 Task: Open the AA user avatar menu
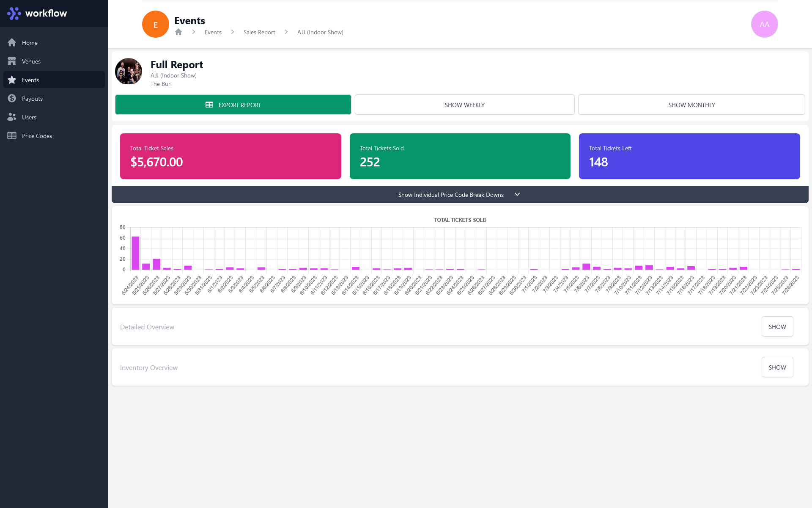[764, 24]
